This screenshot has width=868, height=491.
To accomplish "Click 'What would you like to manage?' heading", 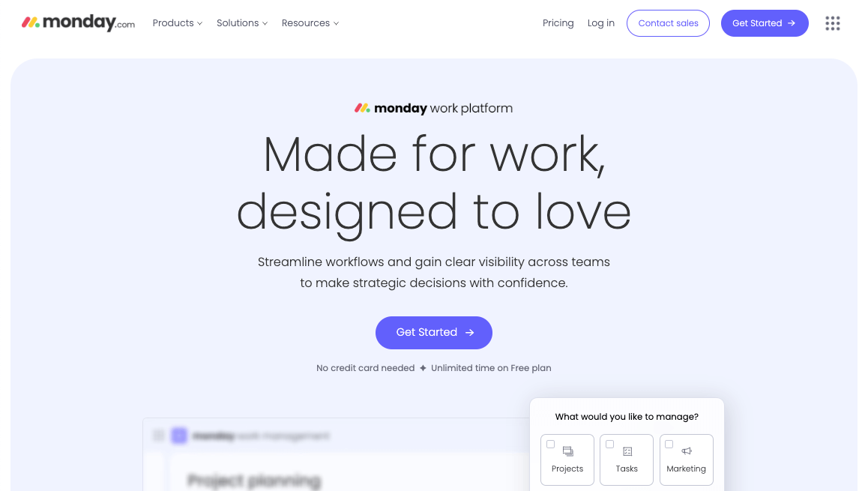I will click(627, 417).
